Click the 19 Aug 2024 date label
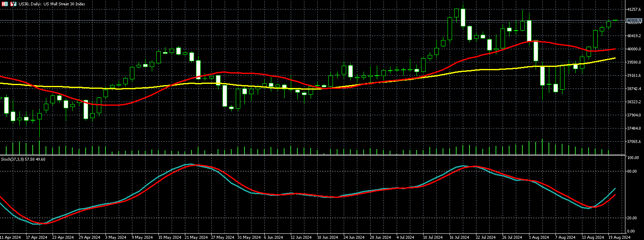The width and height of the screenshot is (644, 240). point(619,238)
